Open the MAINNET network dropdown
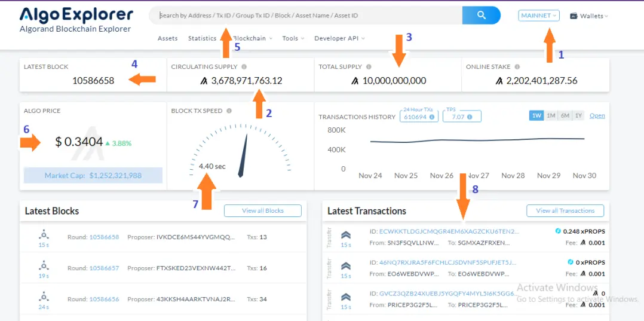644x321 pixels. point(539,16)
